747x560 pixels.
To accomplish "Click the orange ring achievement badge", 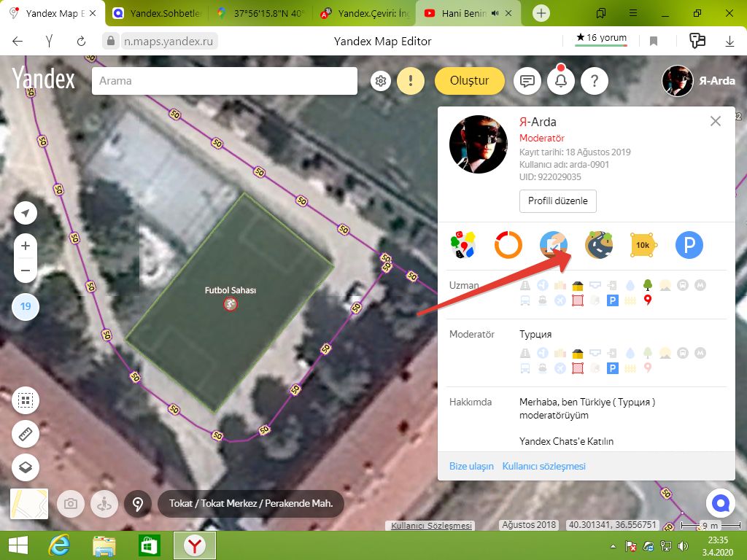I will pos(508,245).
